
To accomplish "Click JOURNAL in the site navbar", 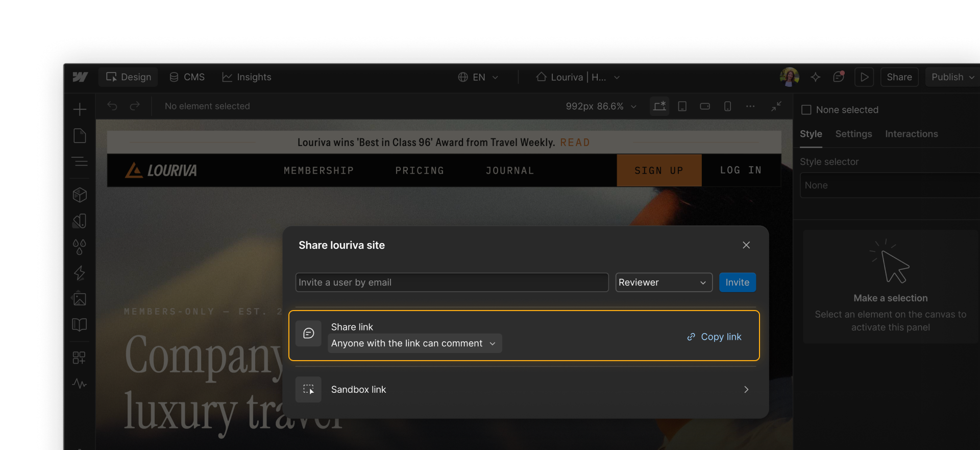I will tap(509, 171).
